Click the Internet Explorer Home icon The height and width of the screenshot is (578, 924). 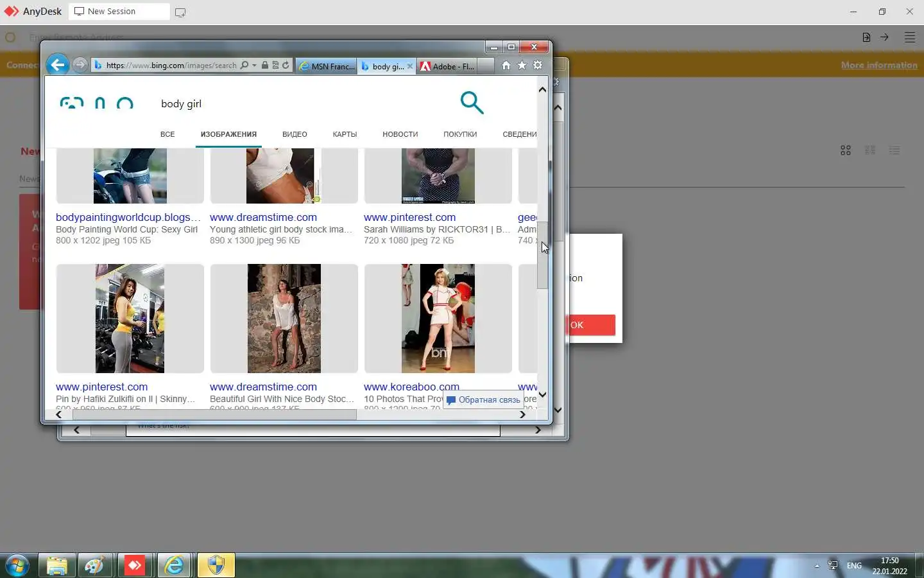pos(506,66)
